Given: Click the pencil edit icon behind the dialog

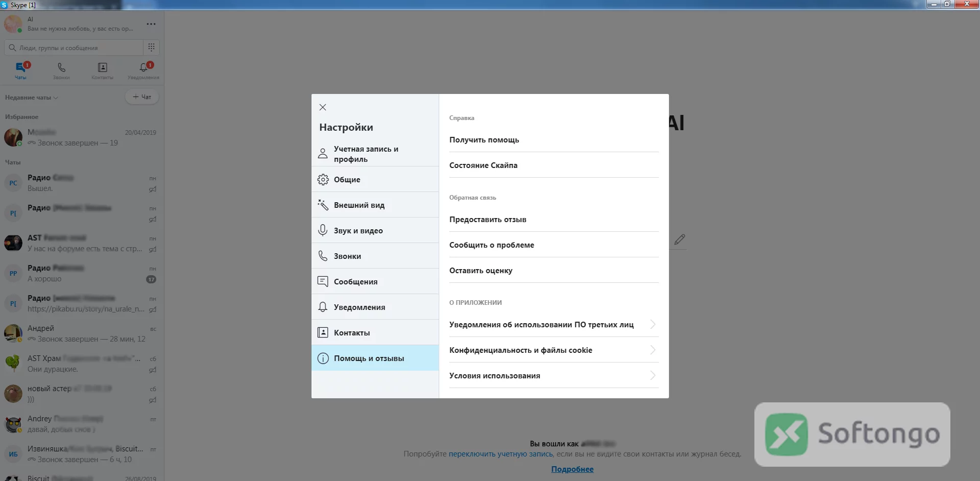Looking at the screenshot, I should tap(679, 239).
